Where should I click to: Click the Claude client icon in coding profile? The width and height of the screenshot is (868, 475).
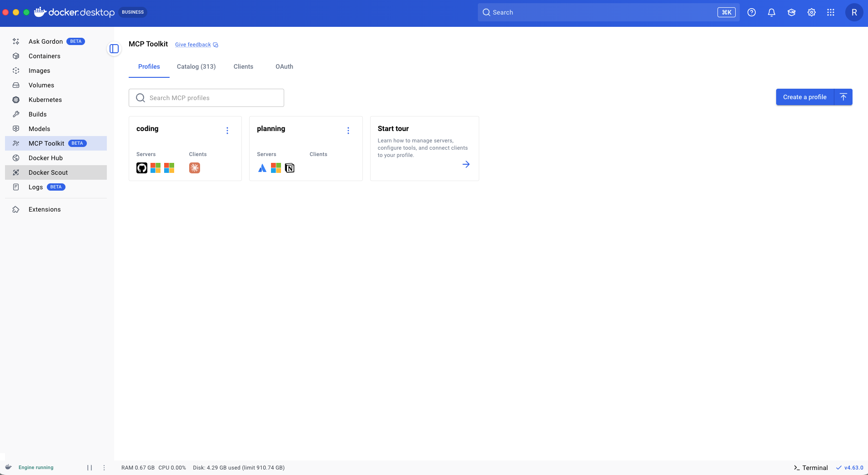click(x=195, y=168)
